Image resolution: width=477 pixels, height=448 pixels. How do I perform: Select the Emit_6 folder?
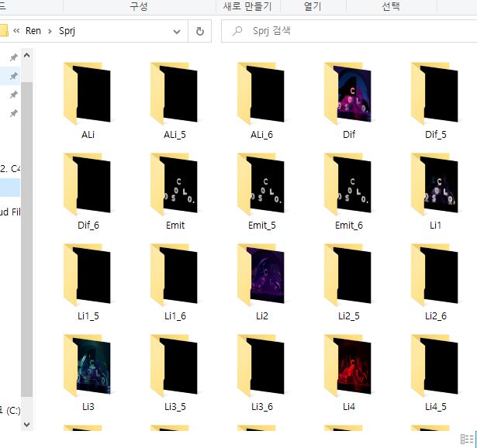[348, 187]
